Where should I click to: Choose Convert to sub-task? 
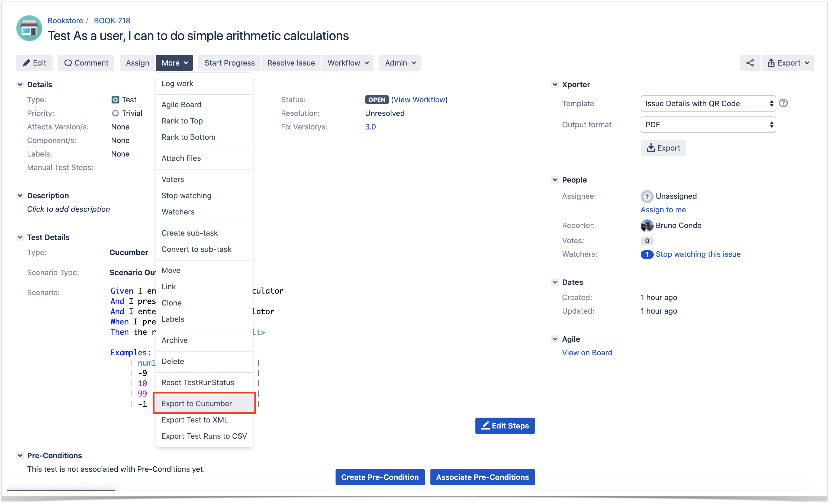[205, 250]
